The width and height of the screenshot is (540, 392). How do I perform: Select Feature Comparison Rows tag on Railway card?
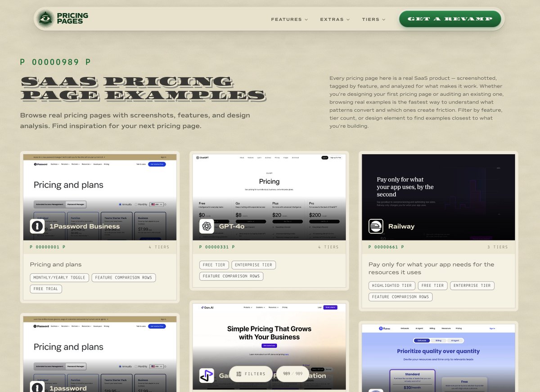(400, 297)
